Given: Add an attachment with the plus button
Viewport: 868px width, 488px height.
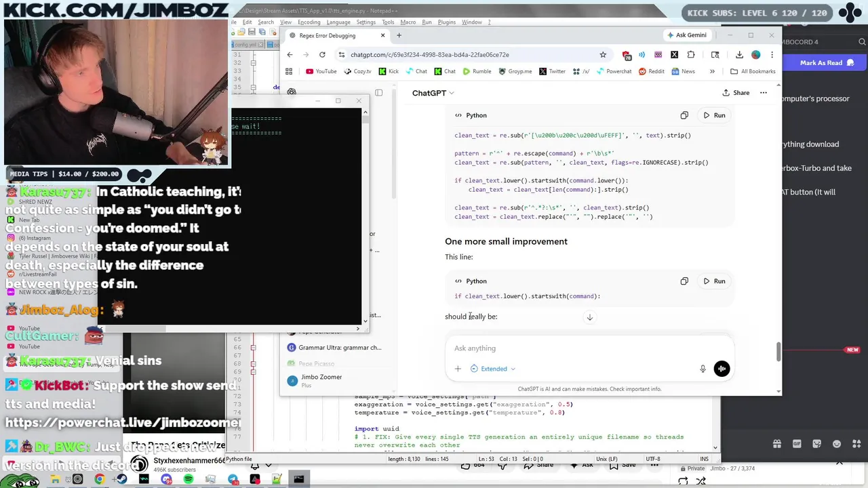Looking at the screenshot, I should 458,369.
